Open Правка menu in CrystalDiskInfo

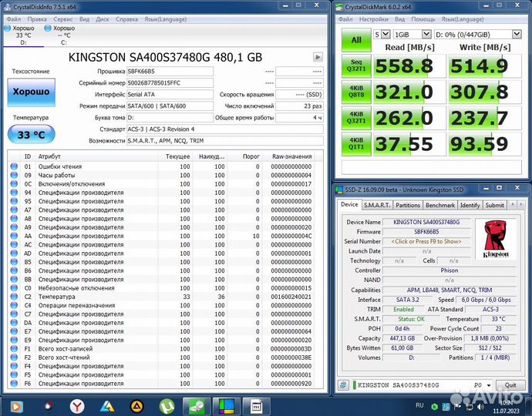point(37,19)
